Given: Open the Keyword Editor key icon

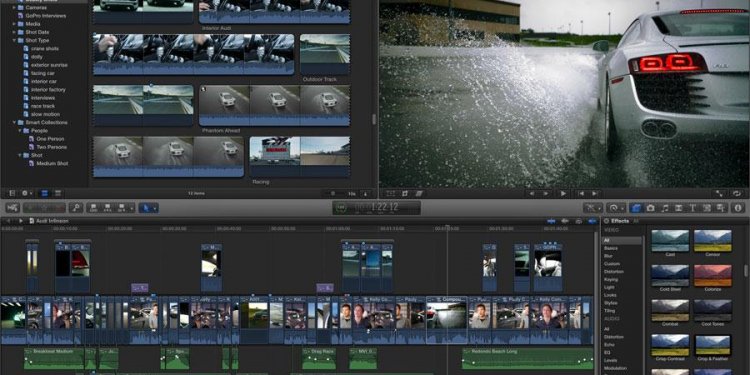Looking at the screenshot, I should point(76,208).
